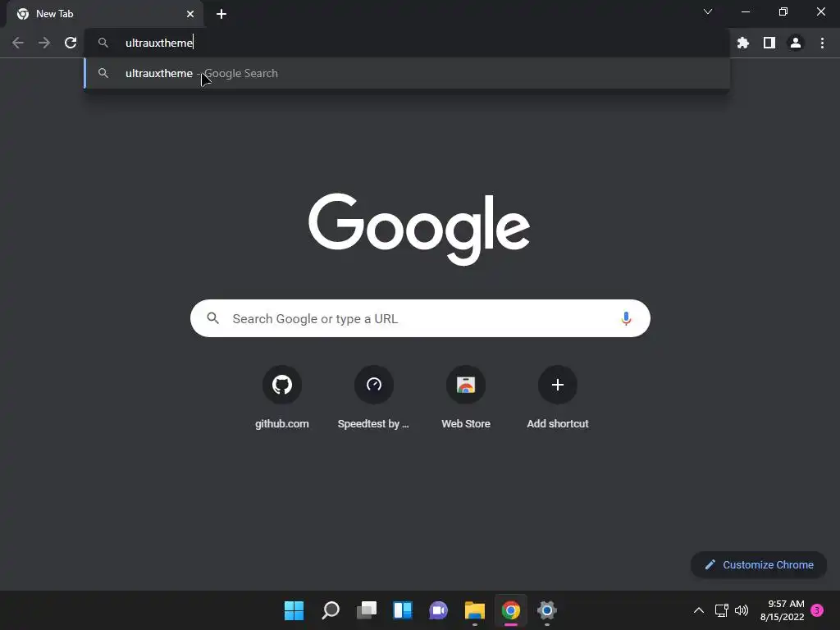Click the omnibox search magnifier icon
840x630 pixels.
click(x=103, y=43)
